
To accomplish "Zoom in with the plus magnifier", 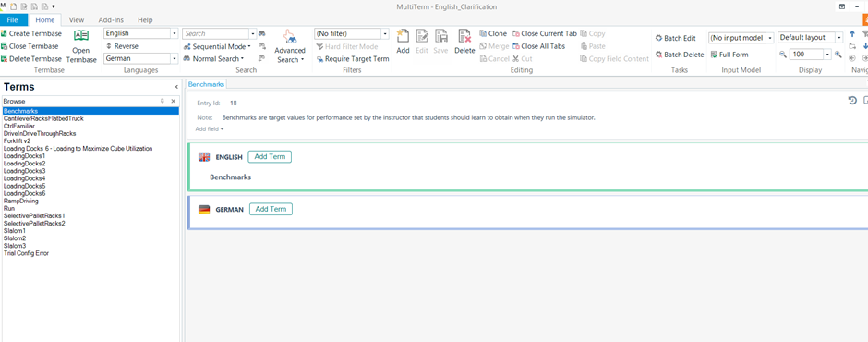I will (838, 55).
